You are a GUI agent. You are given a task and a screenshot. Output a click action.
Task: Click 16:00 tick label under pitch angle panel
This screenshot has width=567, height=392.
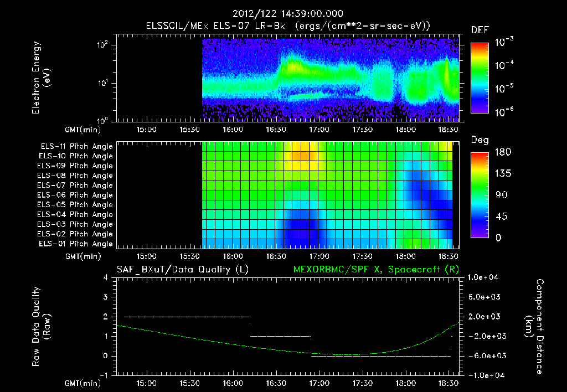point(233,256)
